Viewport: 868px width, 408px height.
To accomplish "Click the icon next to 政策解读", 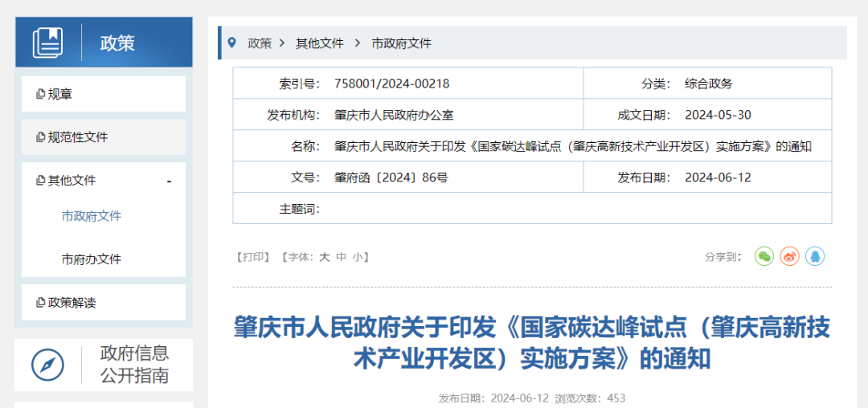I will [x=40, y=303].
